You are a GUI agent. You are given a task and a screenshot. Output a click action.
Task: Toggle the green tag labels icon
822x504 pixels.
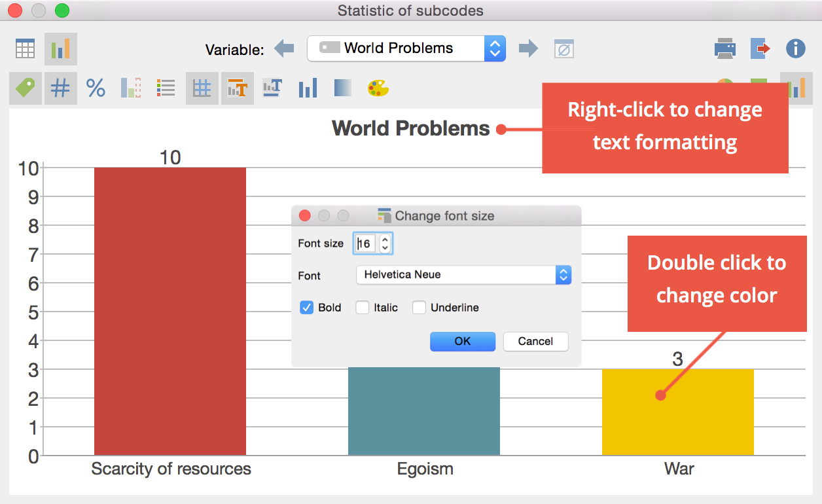coord(26,88)
